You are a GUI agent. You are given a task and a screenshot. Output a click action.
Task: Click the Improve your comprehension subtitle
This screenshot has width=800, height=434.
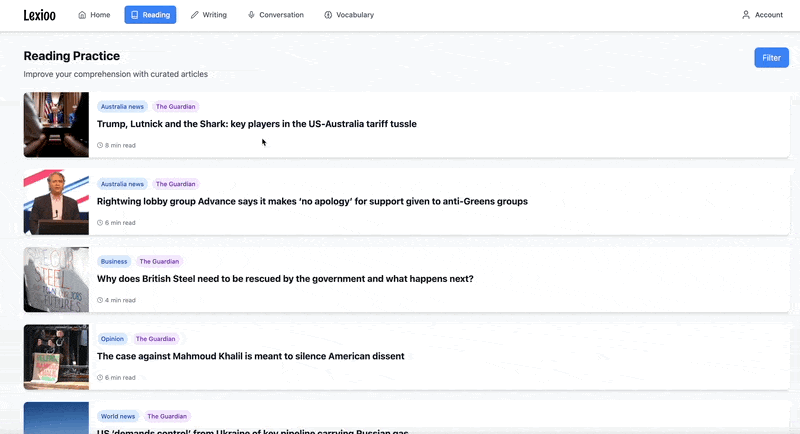click(115, 74)
